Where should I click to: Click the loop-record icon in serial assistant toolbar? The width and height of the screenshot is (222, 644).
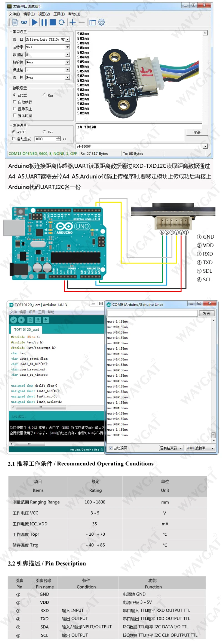point(24,22)
